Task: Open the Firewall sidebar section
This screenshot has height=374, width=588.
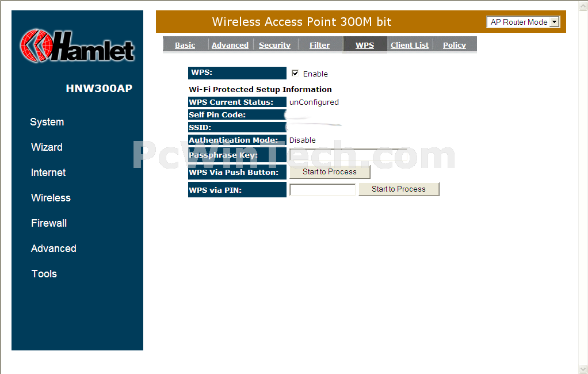Action: click(x=49, y=223)
